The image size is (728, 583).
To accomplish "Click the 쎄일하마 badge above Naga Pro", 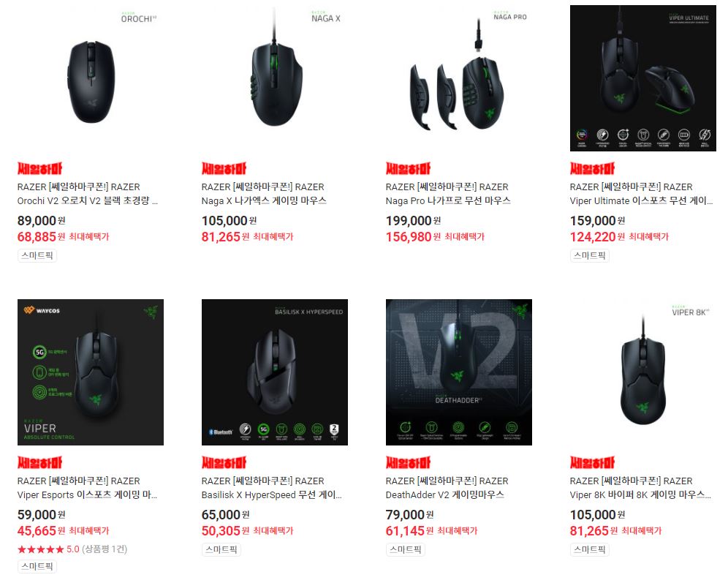I will (x=408, y=168).
